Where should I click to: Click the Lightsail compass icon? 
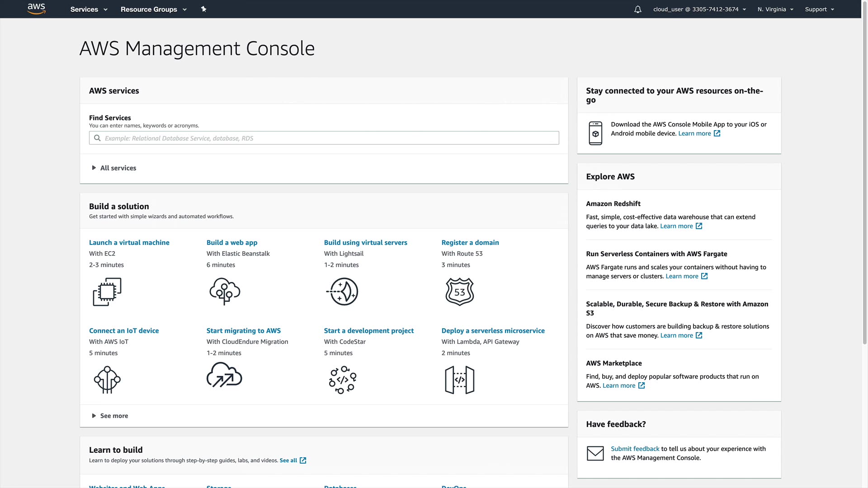(342, 292)
